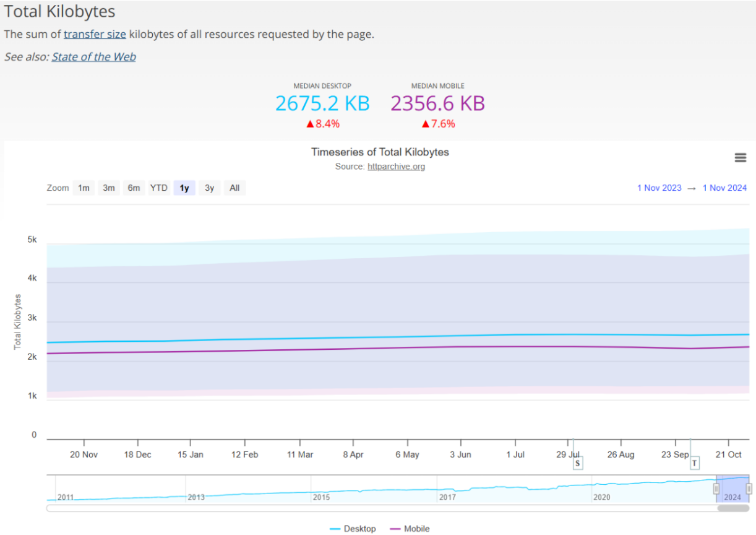Image resolution: width=756 pixels, height=535 pixels.
Task: Show All data with zoom button
Action: pos(234,188)
